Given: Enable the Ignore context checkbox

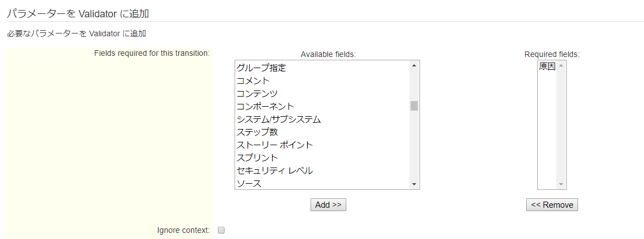Looking at the screenshot, I should pos(221,230).
